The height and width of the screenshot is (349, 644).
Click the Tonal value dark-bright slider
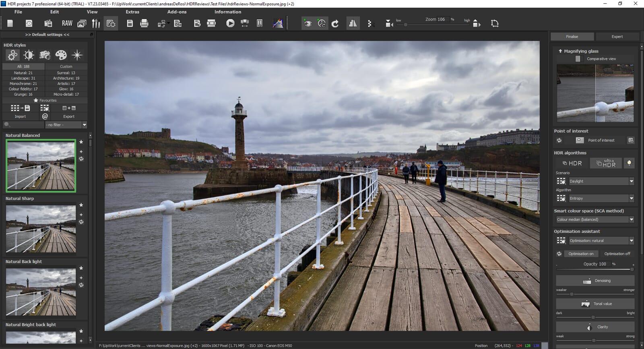(595, 317)
